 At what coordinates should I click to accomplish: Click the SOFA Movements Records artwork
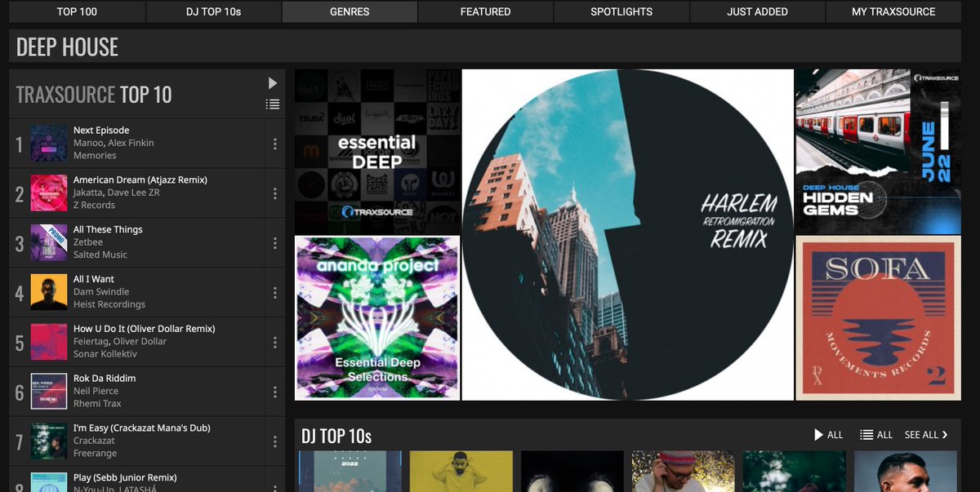pyautogui.click(x=878, y=317)
